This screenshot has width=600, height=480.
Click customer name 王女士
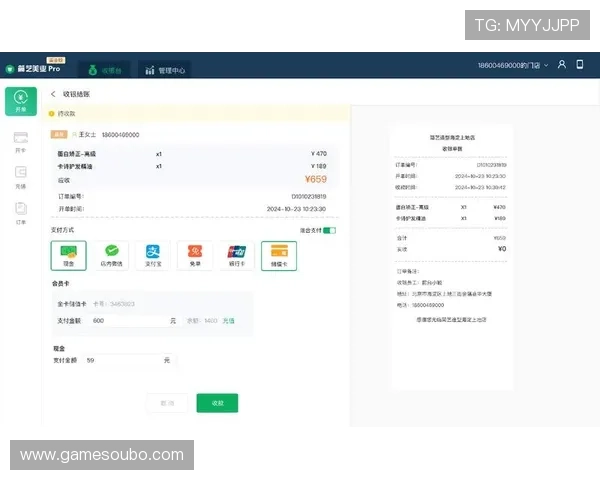(87, 135)
